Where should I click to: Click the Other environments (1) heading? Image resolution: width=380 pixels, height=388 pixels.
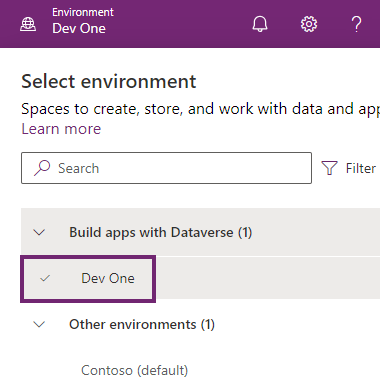click(142, 324)
